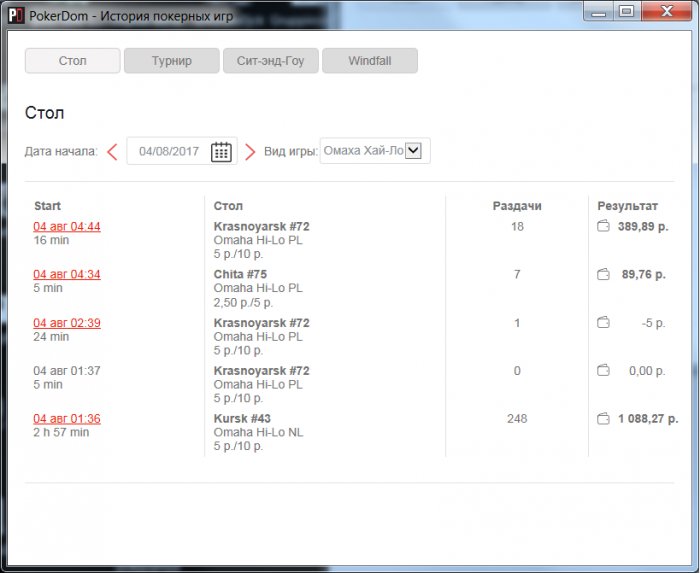Click the result value 0,00 р.

coord(647,371)
